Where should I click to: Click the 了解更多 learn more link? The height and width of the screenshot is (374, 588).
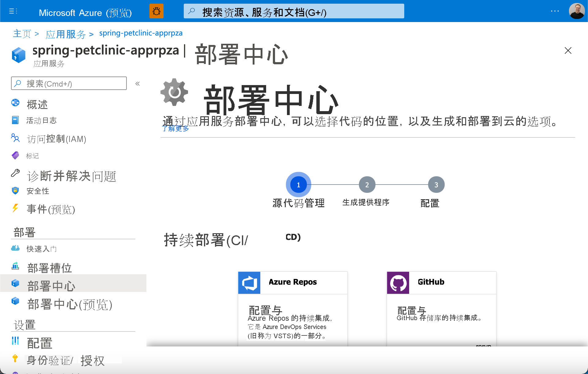175,129
